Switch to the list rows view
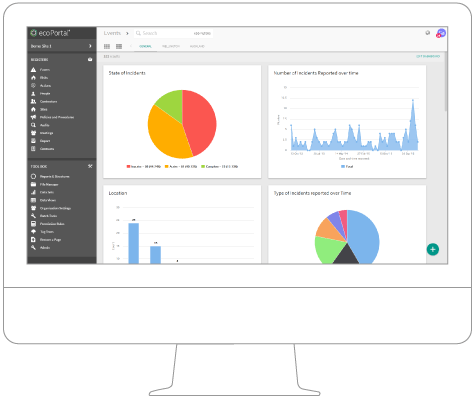474x398 pixels. point(119,46)
